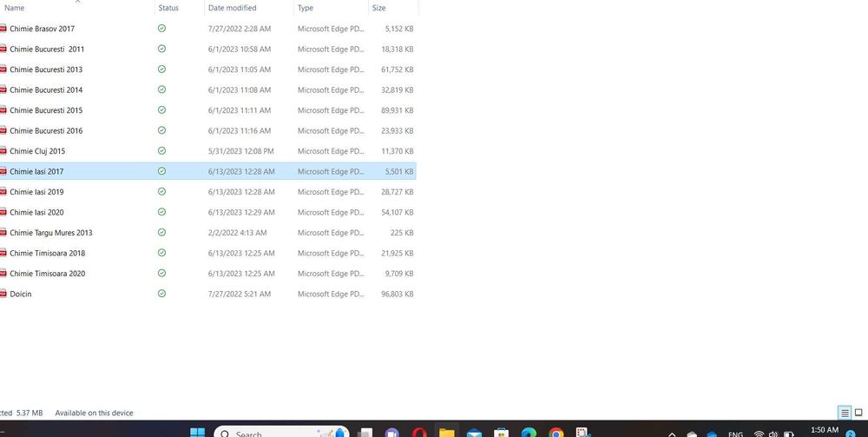Image resolution: width=868 pixels, height=437 pixels.
Task: Click the PDF icon of Doicin
Action: (x=3, y=294)
